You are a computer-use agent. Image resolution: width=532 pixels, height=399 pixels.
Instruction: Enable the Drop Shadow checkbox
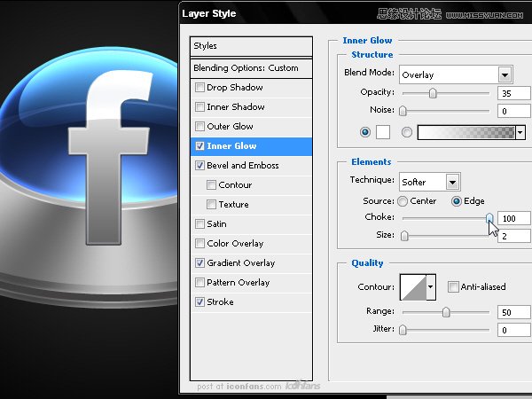[199, 88]
